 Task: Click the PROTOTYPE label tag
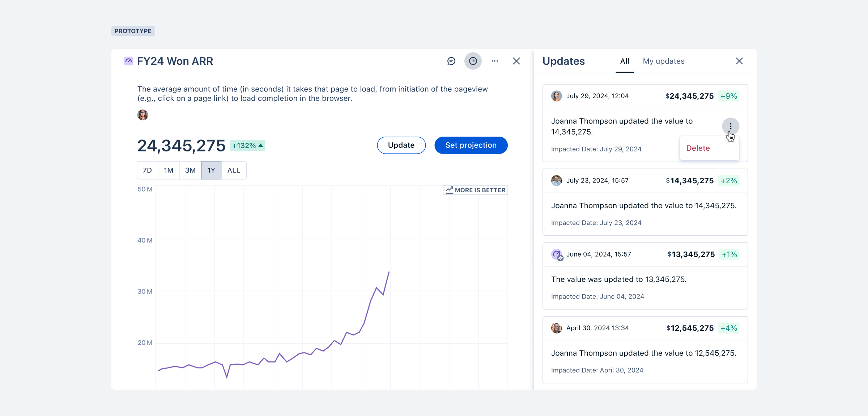[x=133, y=31]
